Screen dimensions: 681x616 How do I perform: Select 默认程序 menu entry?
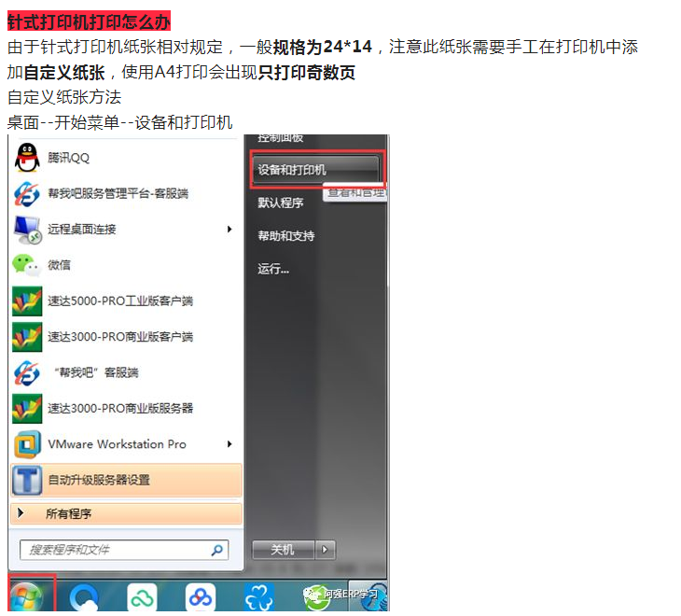[x=281, y=203]
